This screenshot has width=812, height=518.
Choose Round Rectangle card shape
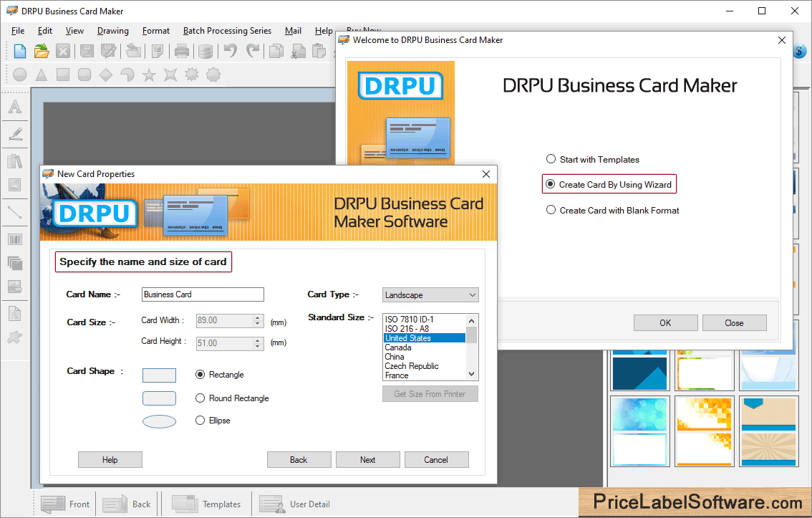[232, 398]
